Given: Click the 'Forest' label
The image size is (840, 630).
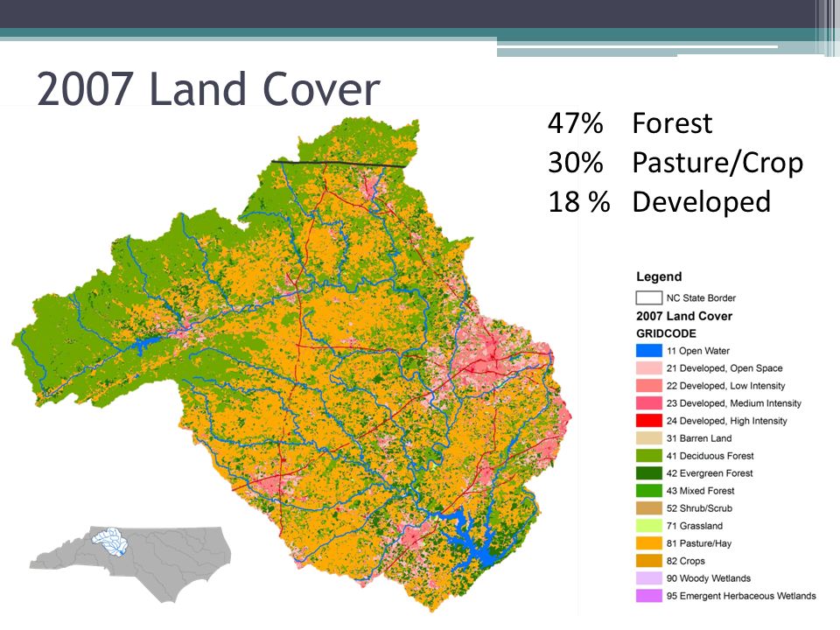Looking at the screenshot, I should coord(672,123).
